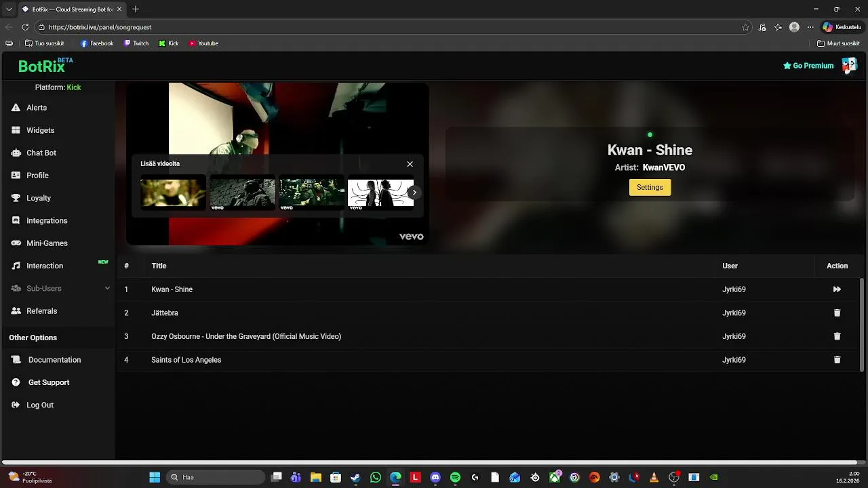
Task: Click Ozzy Osbourne - Under the Graveyard title
Action: (x=246, y=336)
